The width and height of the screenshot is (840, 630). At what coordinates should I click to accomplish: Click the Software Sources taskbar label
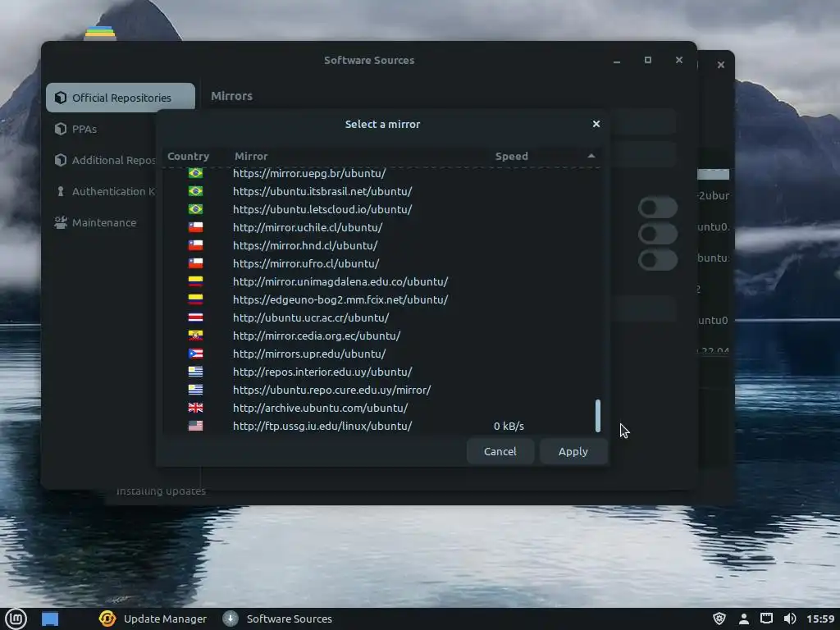coord(290,619)
